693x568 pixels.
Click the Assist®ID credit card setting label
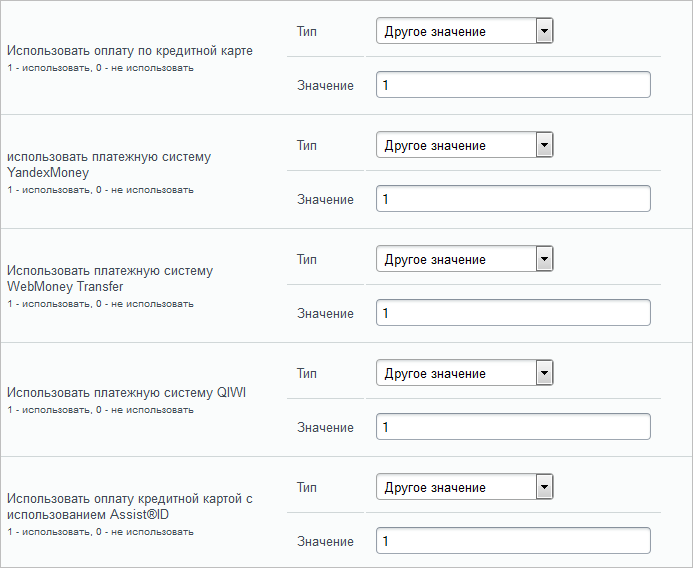[x=130, y=507]
